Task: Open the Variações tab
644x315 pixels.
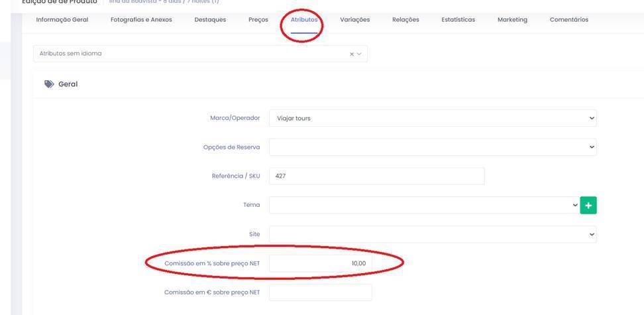Action: pyautogui.click(x=354, y=20)
